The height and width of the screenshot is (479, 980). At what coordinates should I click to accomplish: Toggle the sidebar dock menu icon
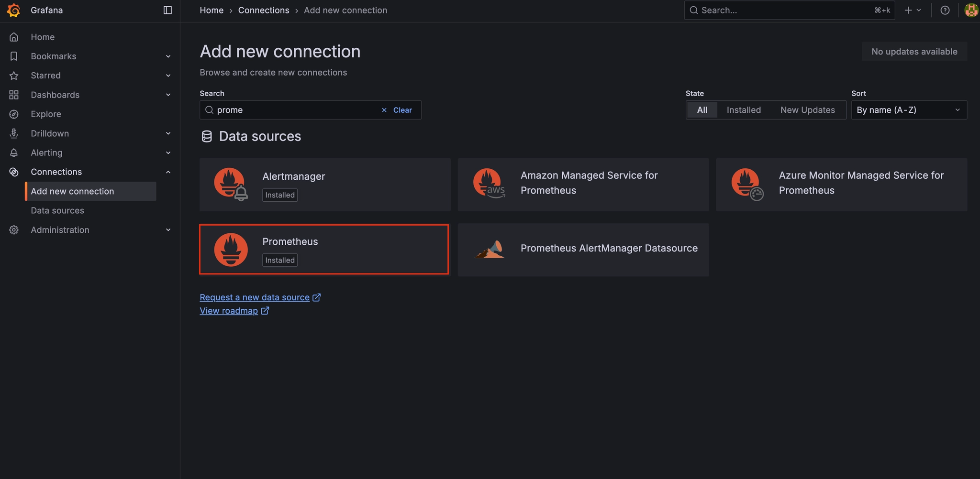pos(167,10)
